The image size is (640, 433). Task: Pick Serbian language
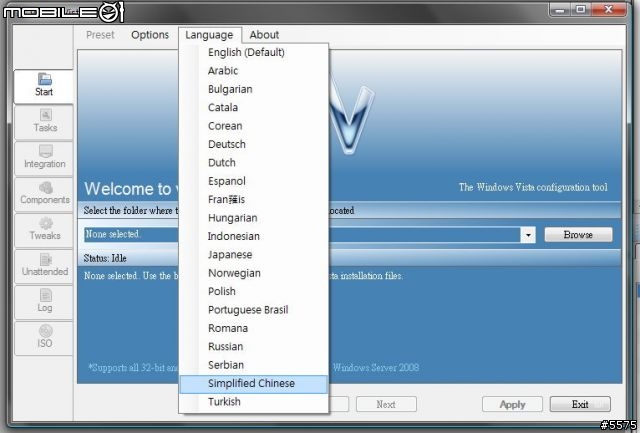coord(253,365)
